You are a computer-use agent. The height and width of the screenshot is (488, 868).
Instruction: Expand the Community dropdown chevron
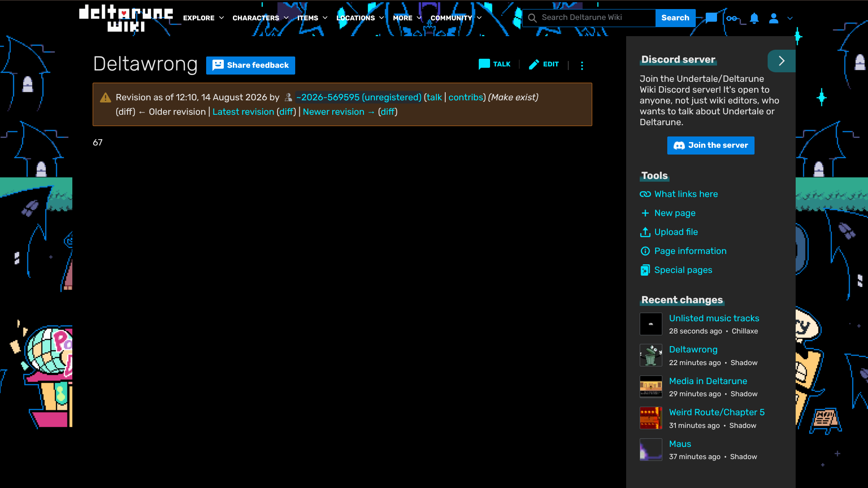479,18
